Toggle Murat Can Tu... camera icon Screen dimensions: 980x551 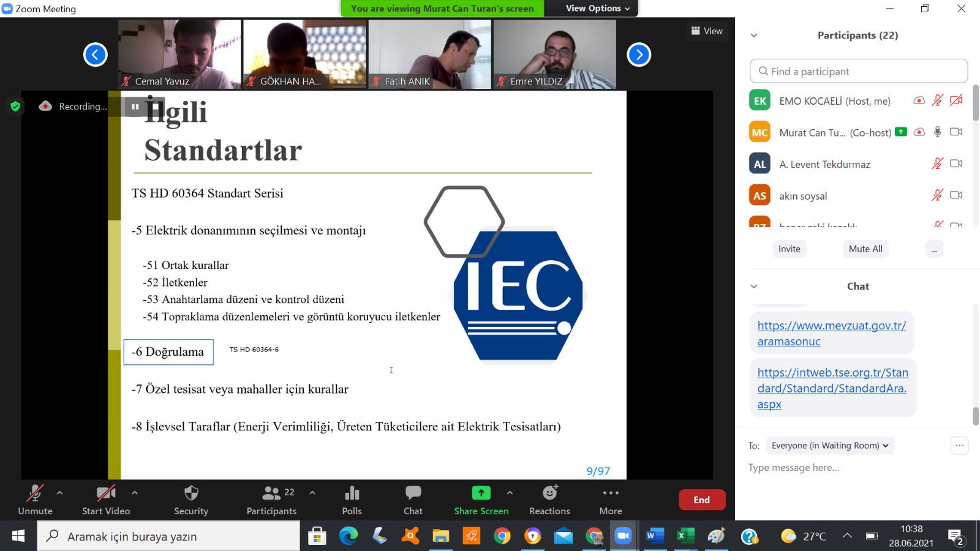point(956,132)
